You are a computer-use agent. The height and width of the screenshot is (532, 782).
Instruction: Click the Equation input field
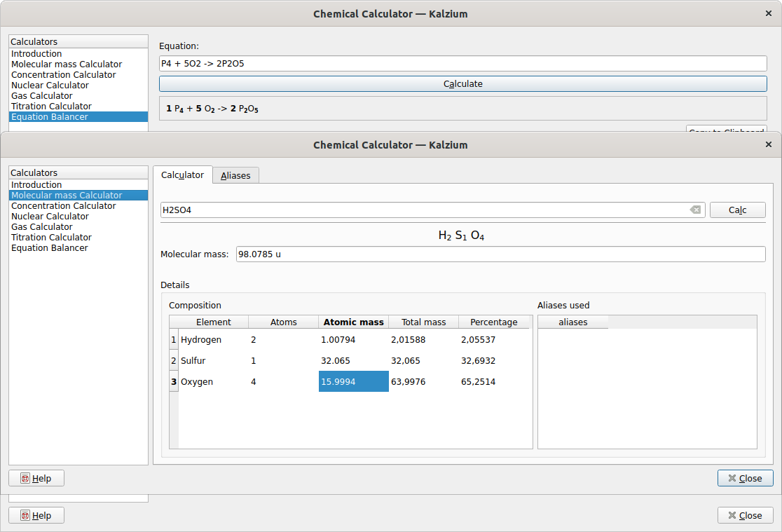[x=462, y=64]
